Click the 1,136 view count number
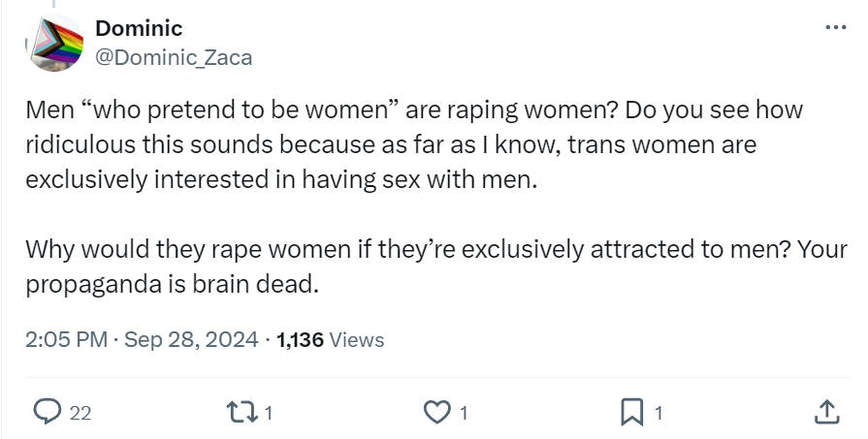Viewport: 868px width, 439px height. 300,340
